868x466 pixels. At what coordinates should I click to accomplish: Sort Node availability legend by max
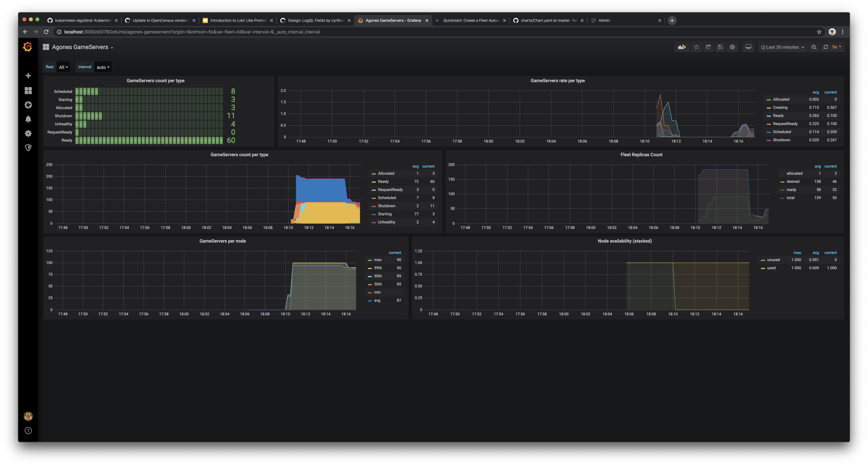[797, 253]
